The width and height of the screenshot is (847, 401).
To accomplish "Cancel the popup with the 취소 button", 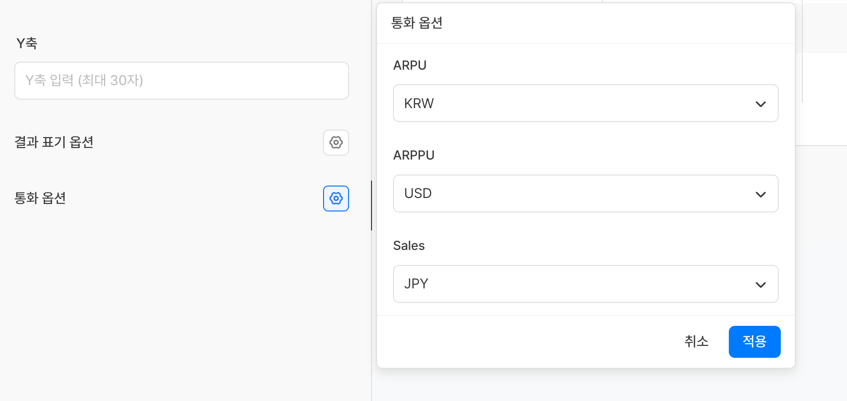I will click(696, 341).
